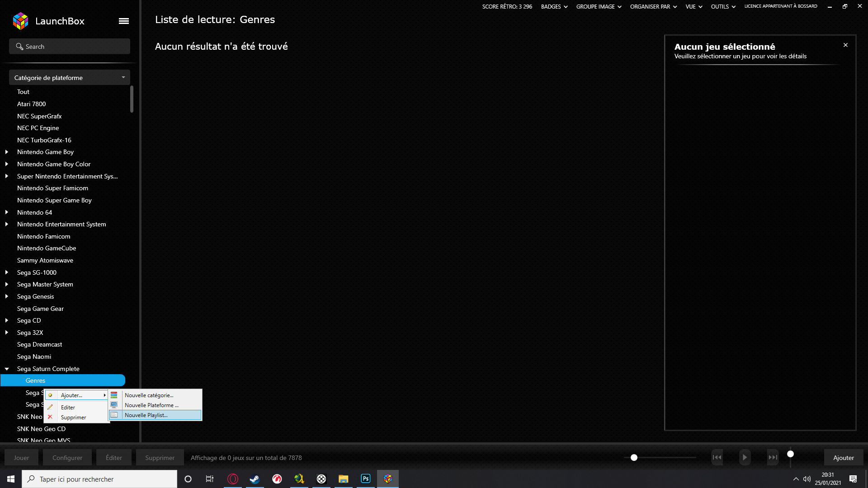868x488 pixels.
Task: Click Windows taskbar search box
Action: [99, 479]
